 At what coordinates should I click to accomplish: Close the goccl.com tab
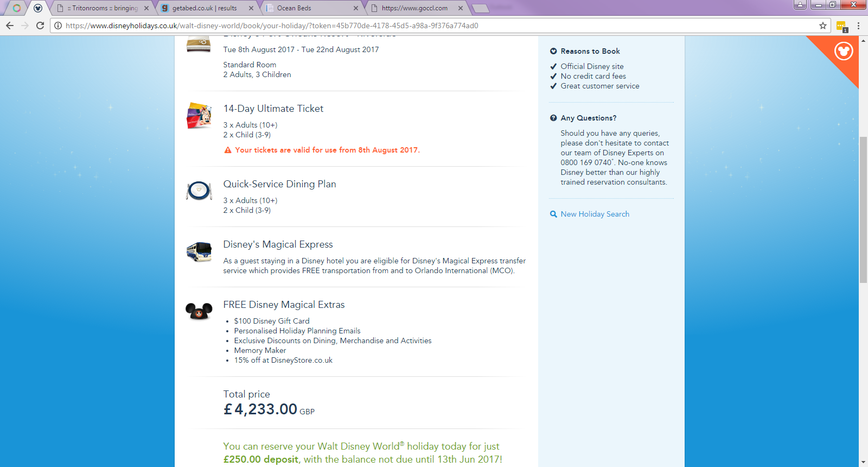click(x=461, y=8)
